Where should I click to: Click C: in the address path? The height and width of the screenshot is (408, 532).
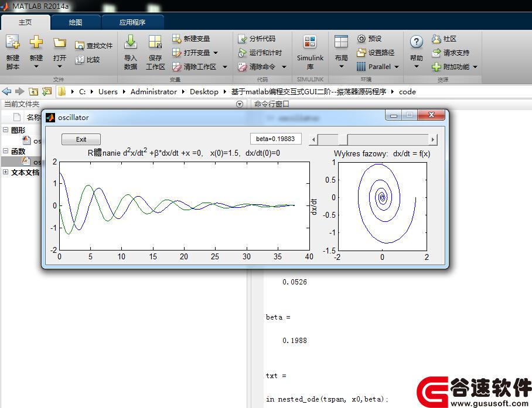point(82,91)
